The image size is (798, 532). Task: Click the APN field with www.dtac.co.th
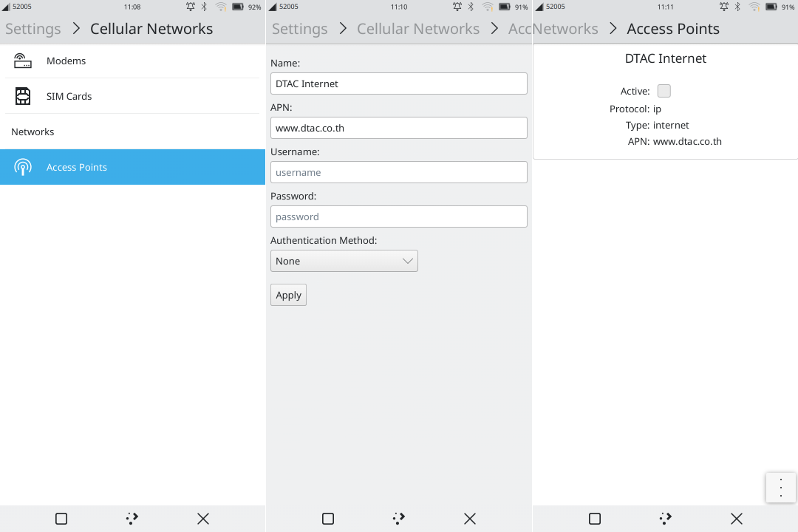398,128
